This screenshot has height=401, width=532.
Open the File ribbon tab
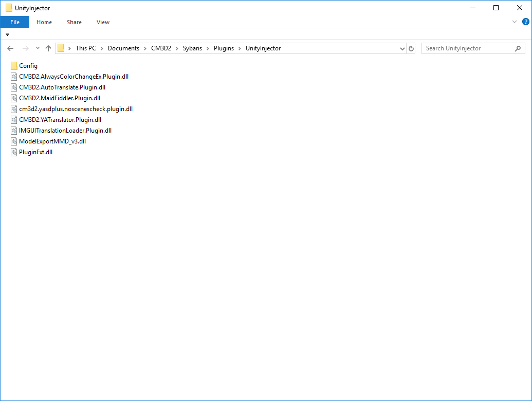(15, 22)
